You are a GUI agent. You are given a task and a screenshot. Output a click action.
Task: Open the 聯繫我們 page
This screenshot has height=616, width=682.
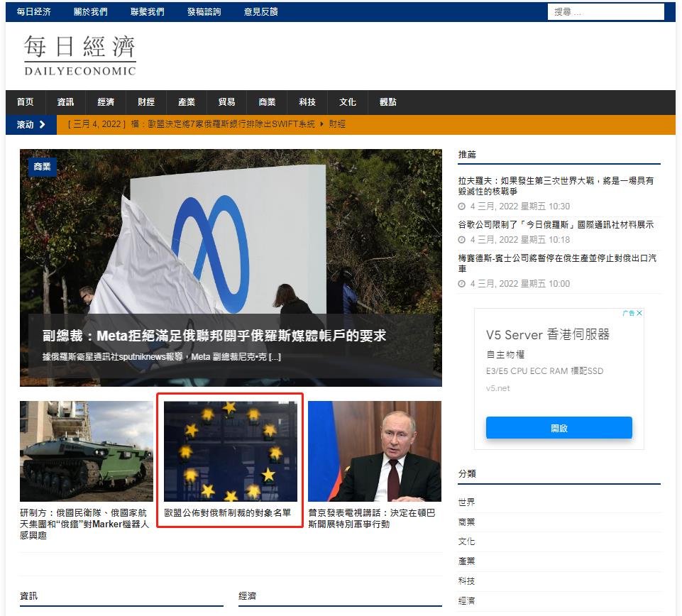tap(148, 12)
